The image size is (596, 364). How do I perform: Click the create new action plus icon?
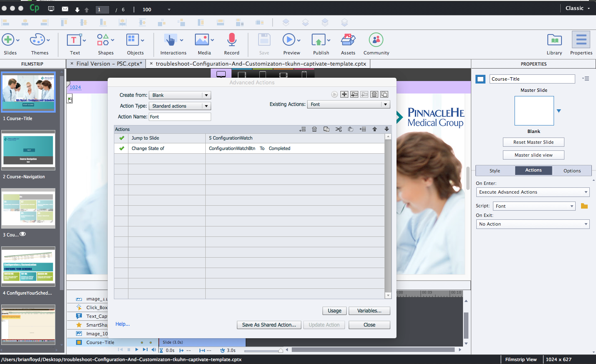tap(344, 94)
